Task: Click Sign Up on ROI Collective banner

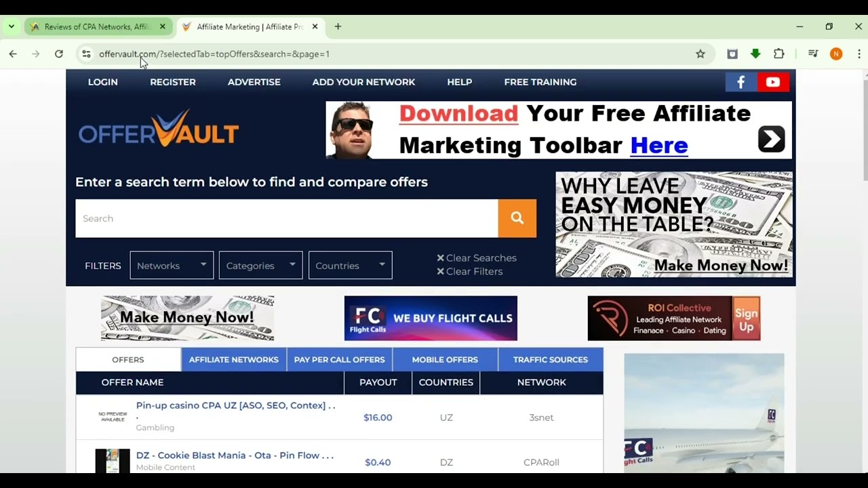Action: pyautogui.click(x=746, y=319)
